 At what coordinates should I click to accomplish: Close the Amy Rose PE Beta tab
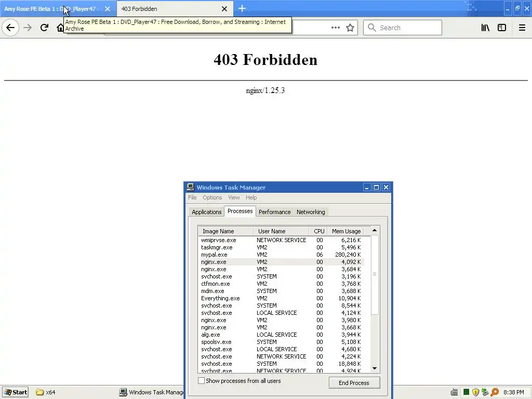coord(107,9)
